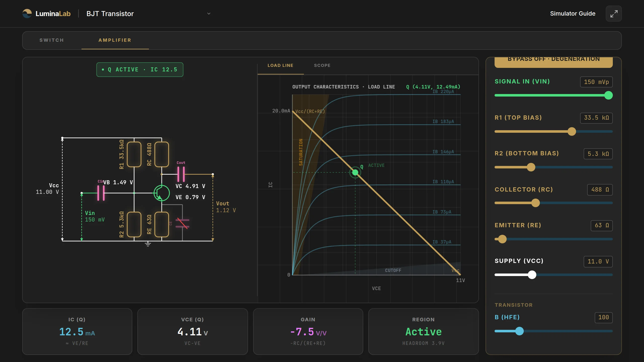Click the '20.0mA' axis label
This screenshot has height=362, width=644.
[x=281, y=111]
